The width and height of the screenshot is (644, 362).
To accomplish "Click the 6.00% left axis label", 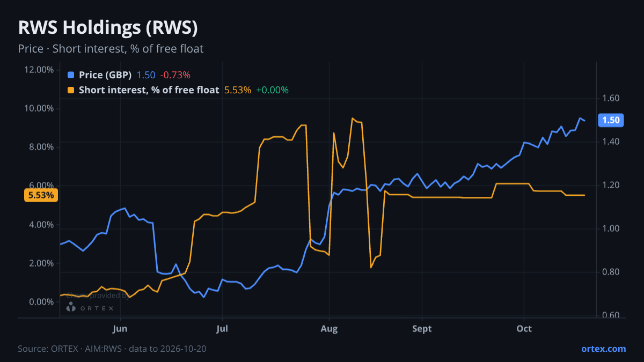I will coord(41,186).
